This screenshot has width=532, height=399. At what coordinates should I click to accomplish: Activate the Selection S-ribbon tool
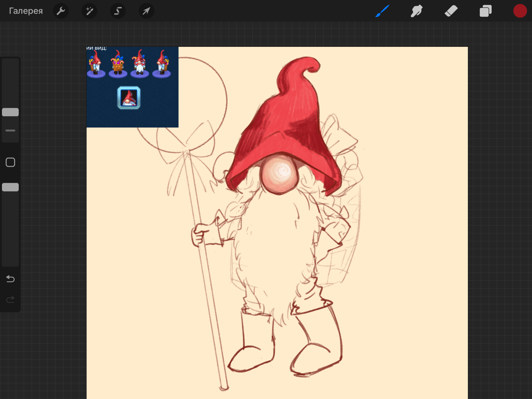(118, 11)
